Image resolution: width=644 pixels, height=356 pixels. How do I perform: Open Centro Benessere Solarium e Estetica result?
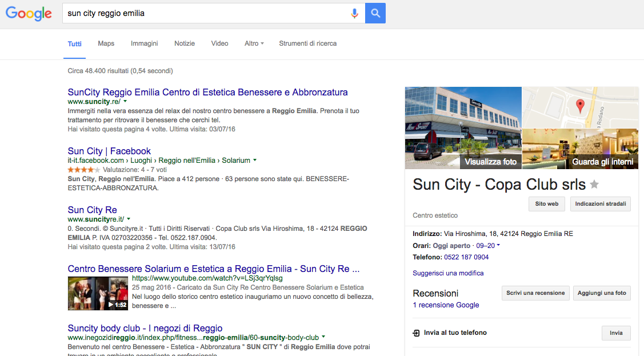(214, 269)
